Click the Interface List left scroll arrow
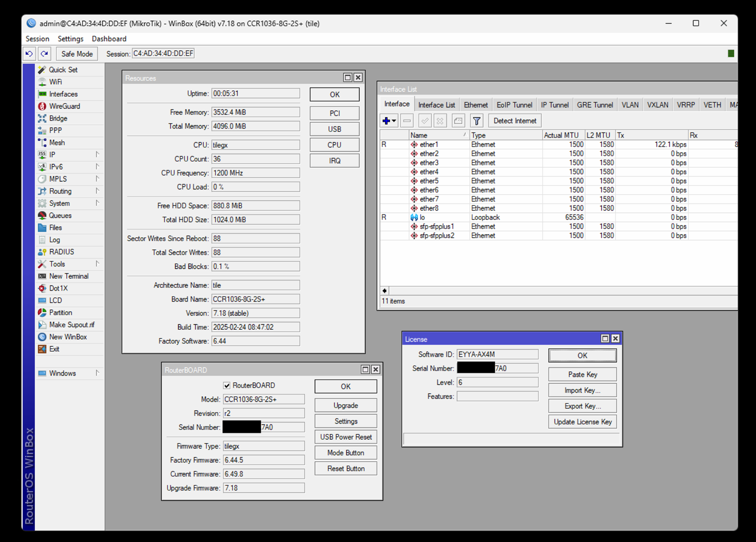The image size is (756, 542). point(385,291)
